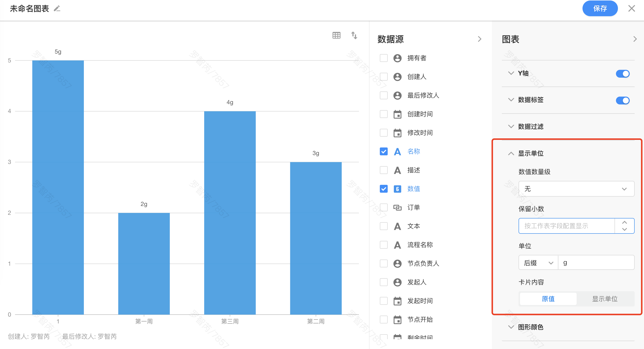Viewport: 644px width, 349px height.
Task: Click the 保存 button
Action: pyautogui.click(x=600, y=9)
